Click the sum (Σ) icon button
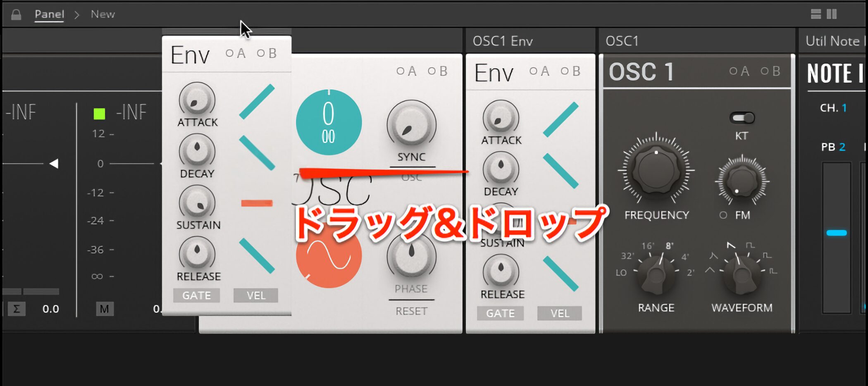Viewport: 868px width, 386px height. 17,309
